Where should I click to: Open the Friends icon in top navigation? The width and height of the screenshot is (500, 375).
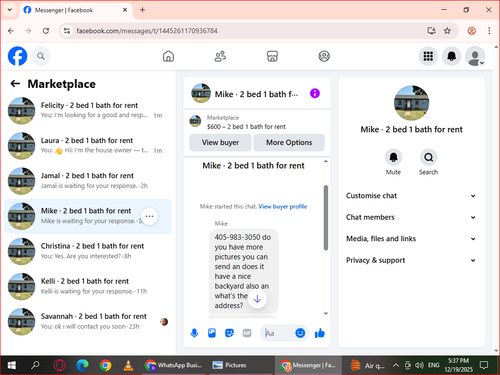click(220, 56)
